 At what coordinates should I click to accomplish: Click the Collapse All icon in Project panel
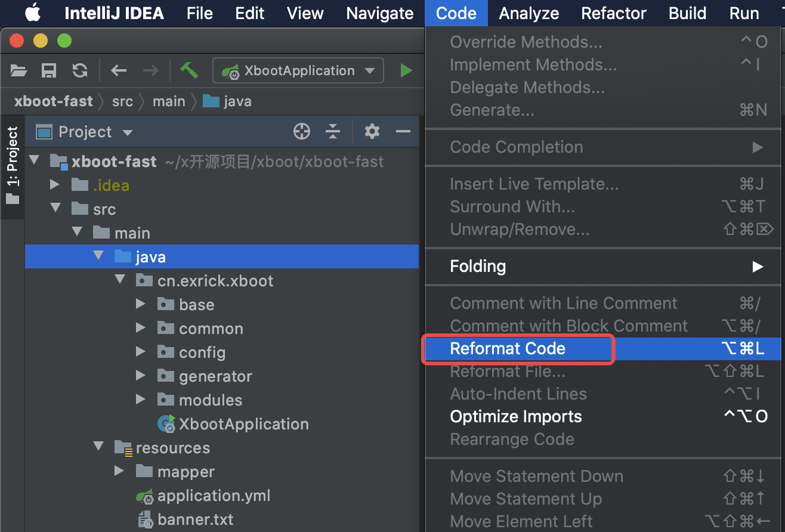tap(333, 132)
